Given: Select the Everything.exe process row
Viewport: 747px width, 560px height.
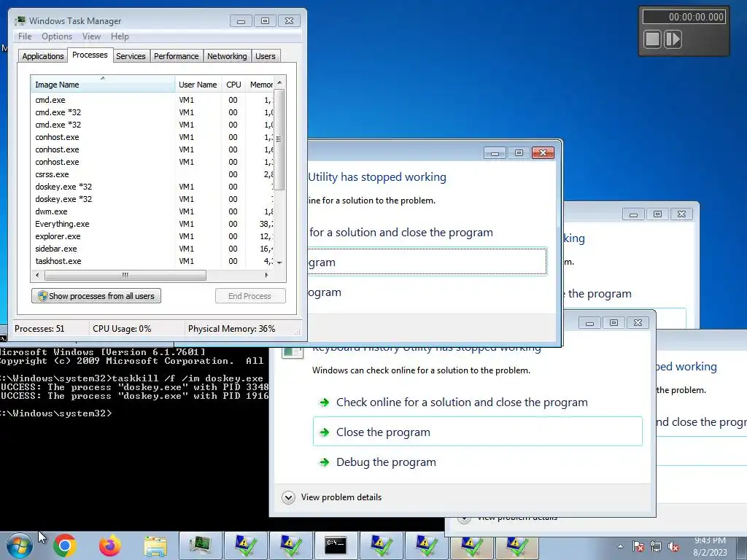Looking at the screenshot, I should pyautogui.click(x=152, y=224).
